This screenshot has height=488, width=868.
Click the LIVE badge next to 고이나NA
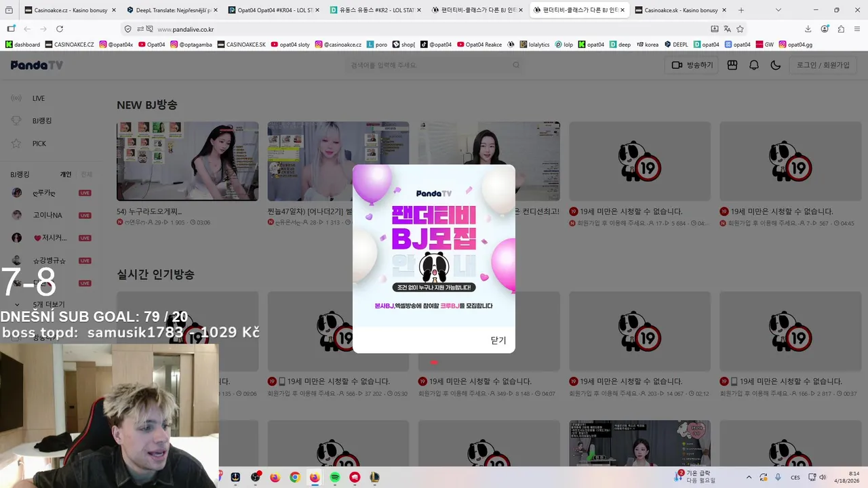(85, 216)
